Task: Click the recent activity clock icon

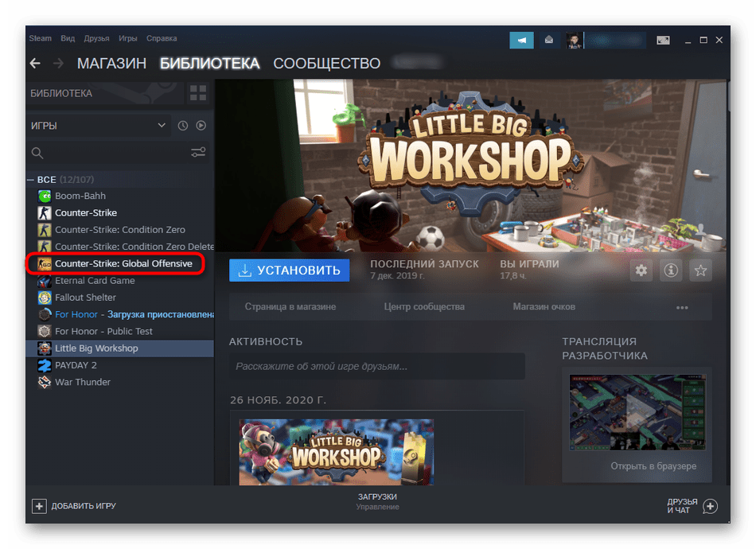Action: pos(183,126)
